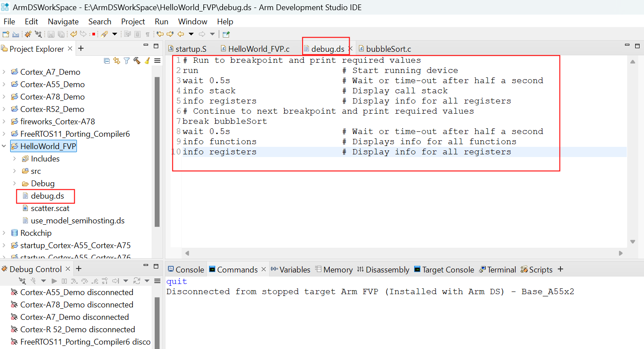Select Cortex-A78_Demo disconnected debug connection
Viewport: 644px width, 349px height.
76,305
